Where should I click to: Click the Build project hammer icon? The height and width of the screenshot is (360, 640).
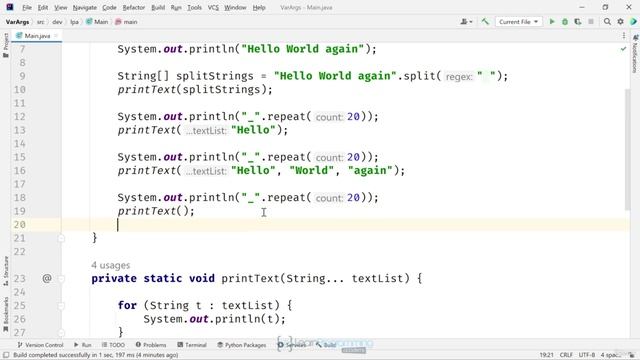485,22
